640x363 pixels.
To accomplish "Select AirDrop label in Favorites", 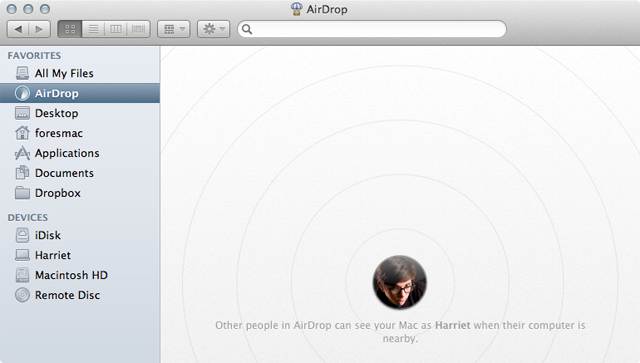I will (x=56, y=94).
